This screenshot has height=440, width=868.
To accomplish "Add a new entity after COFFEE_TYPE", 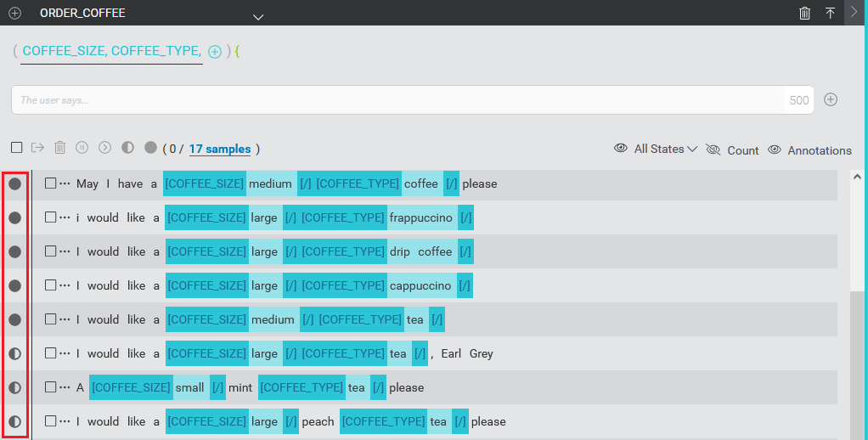I will pyautogui.click(x=215, y=52).
